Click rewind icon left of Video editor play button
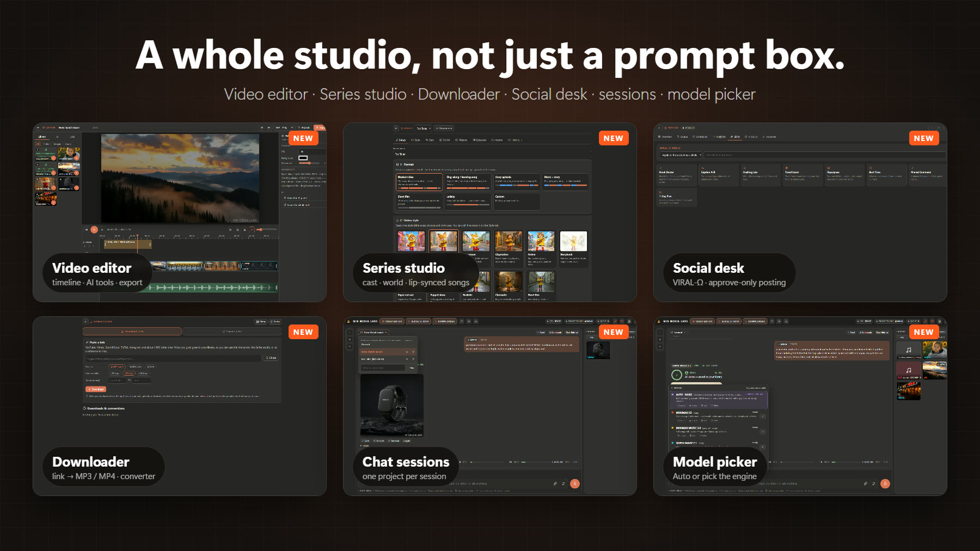980x551 pixels. tap(86, 230)
